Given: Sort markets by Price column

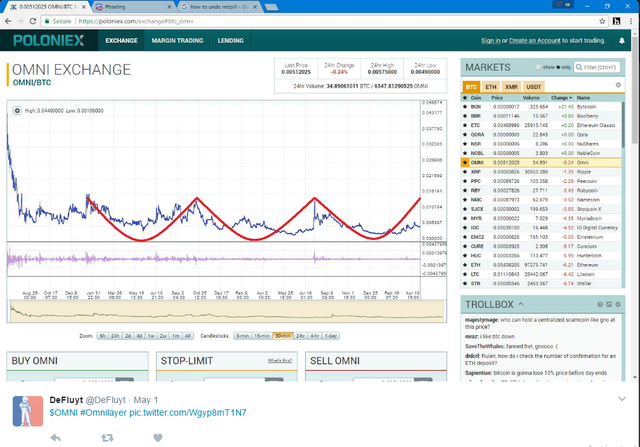Looking at the screenshot, I should [497, 98].
